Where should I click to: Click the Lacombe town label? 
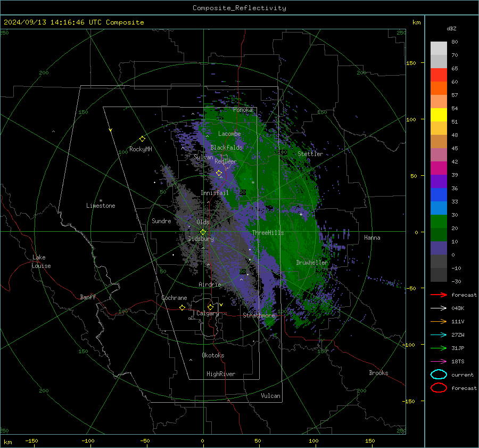tap(229, 134)
